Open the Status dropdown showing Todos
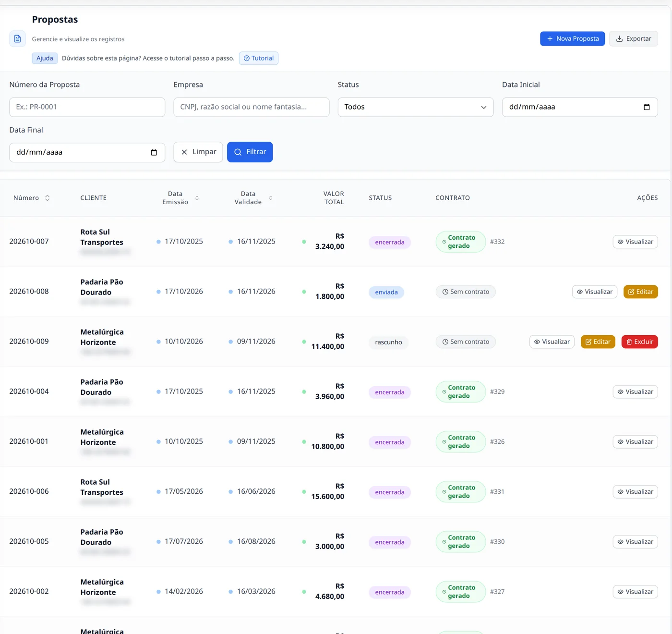The image size is (672, 634). [x=416, y=107]
